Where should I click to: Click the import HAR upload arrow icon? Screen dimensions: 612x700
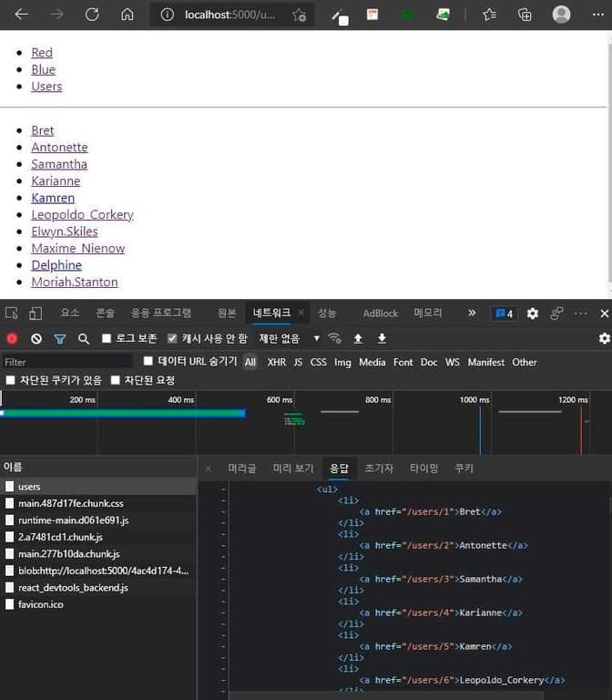tap(358, 338)
